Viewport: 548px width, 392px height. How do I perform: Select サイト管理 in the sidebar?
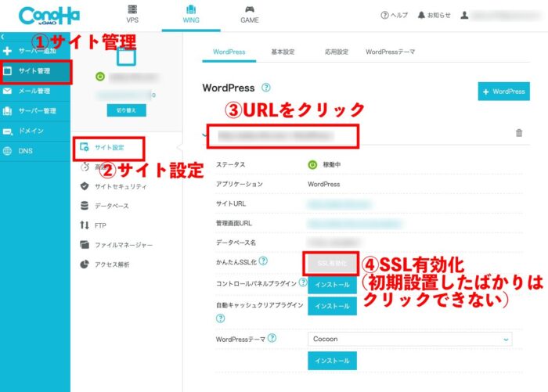[x=35, y=71]
